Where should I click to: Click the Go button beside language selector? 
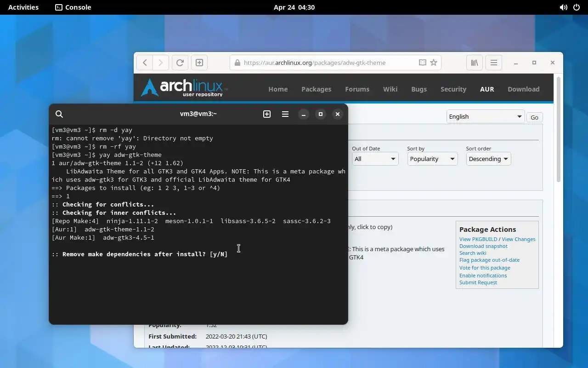(x=534, y=117)
